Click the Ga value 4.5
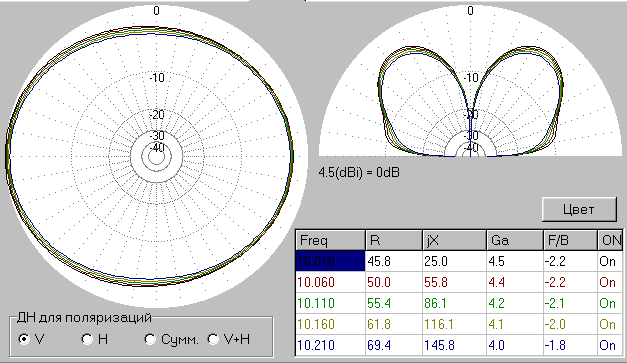This screenshot has height=363, width=627. click(515, 261)
